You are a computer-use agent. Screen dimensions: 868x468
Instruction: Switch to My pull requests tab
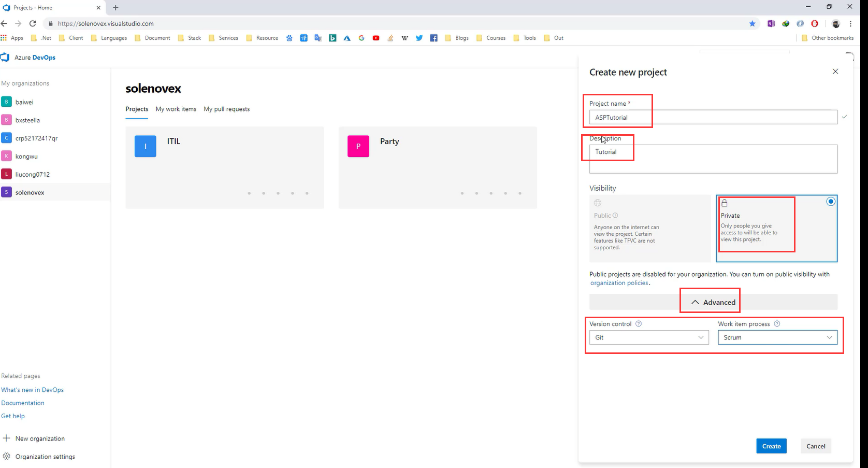[227, 109]
